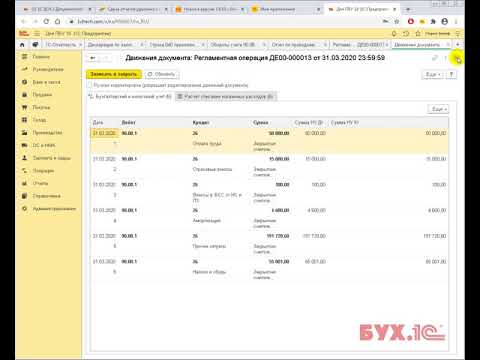The image size is (480, 360).
Task: Open the Отчеты chart icon in sidebar
Action: (24, 183)
